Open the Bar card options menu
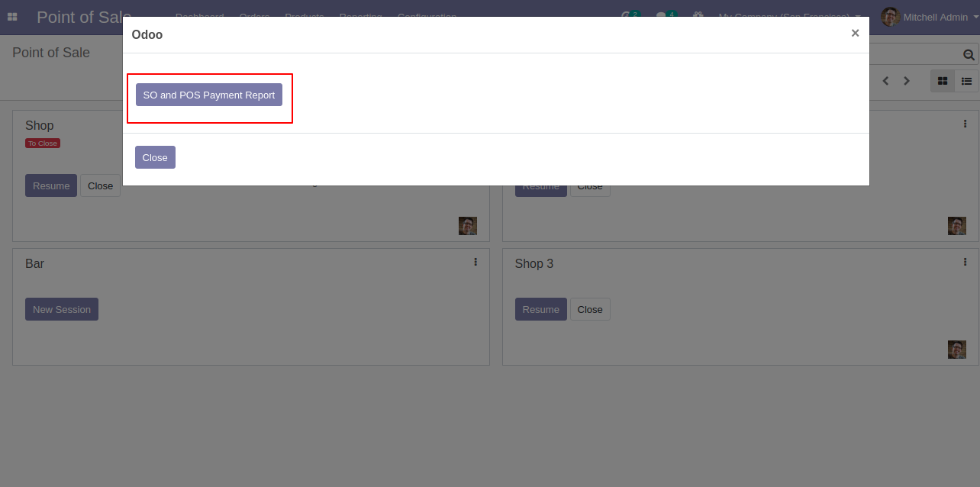 [475, 262]
